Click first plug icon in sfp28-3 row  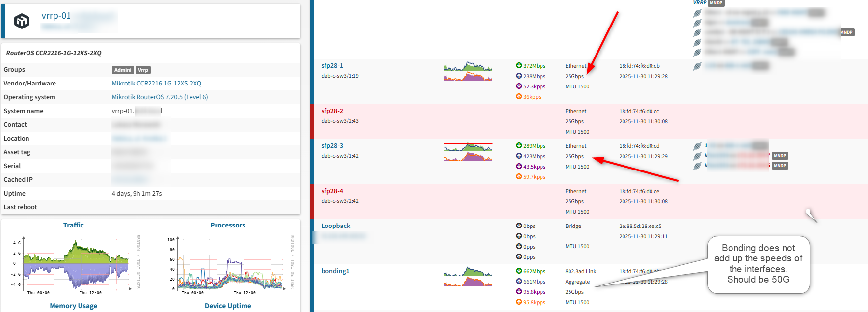697,146
